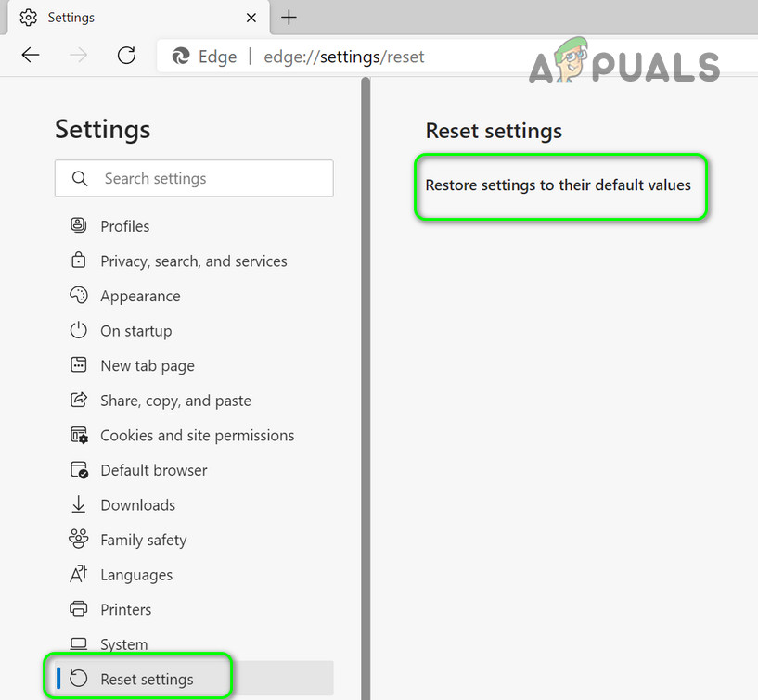Click the On startup power icon

(x=78, y=330)
